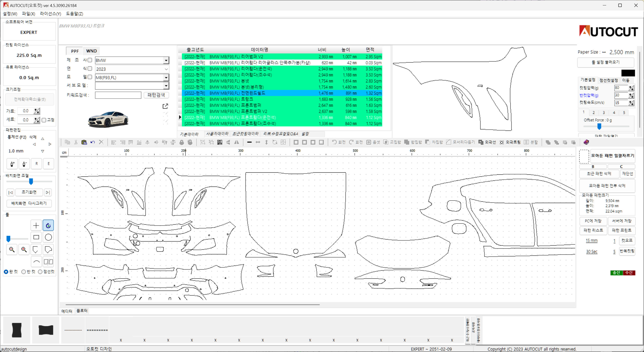644x352 pixels.
Task: Adjust the Offset Force slider
Action: coord(599,127)
